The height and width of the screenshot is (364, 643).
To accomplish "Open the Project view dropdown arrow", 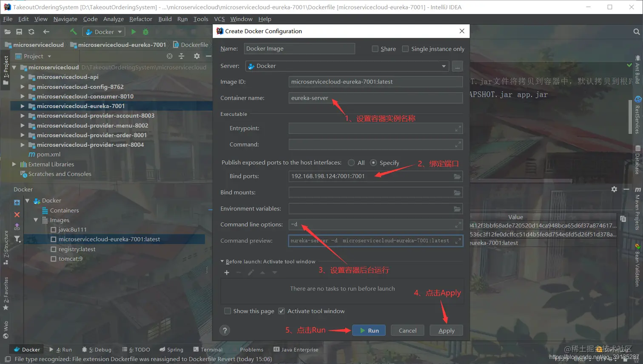I will click(x=49, y=56).
